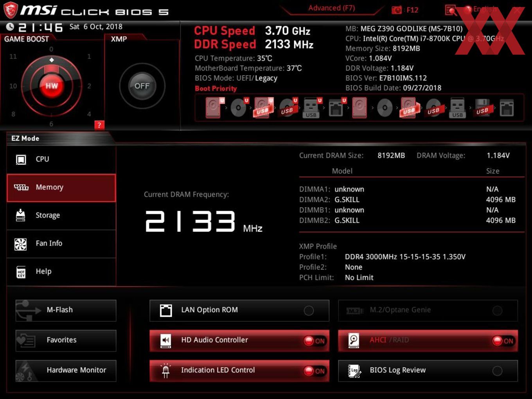Click XMP Profile1 DDR4 3000MHz 15-15-15-35 value
The height and width of the screenshot is (399, 532).
click(405, 257)
